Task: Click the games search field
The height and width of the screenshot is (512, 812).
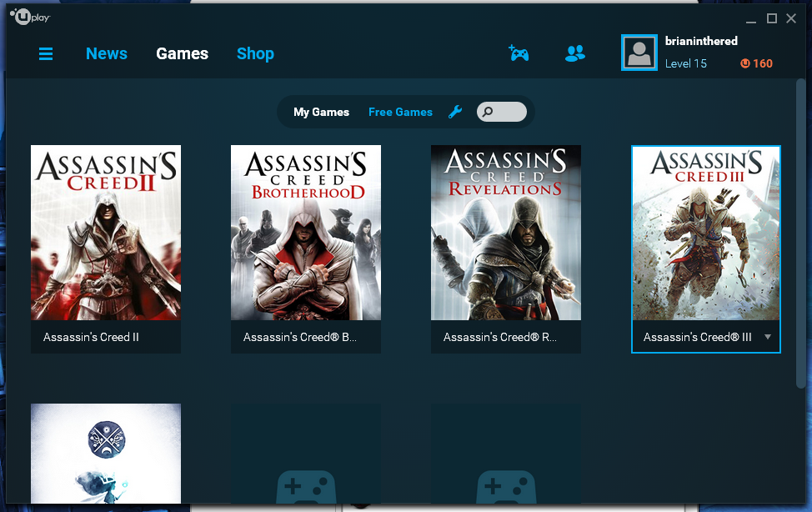Action: (502, 112)
